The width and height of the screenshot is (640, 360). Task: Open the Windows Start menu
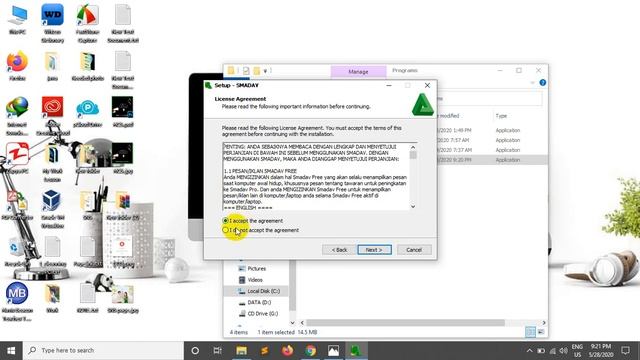pos(11,351)
